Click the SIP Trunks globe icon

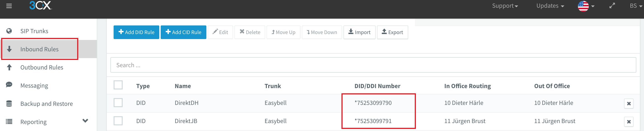tap(9, 31)
